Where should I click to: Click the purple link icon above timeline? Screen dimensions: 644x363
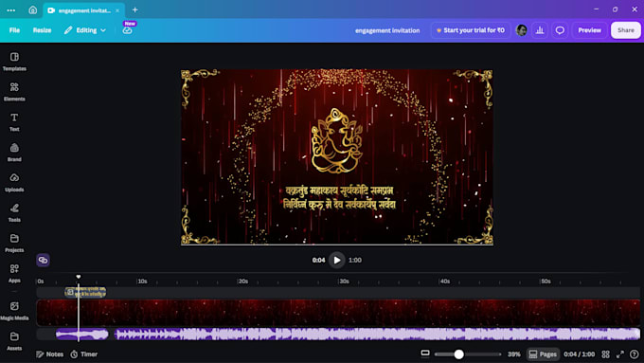tap(43, 260)
